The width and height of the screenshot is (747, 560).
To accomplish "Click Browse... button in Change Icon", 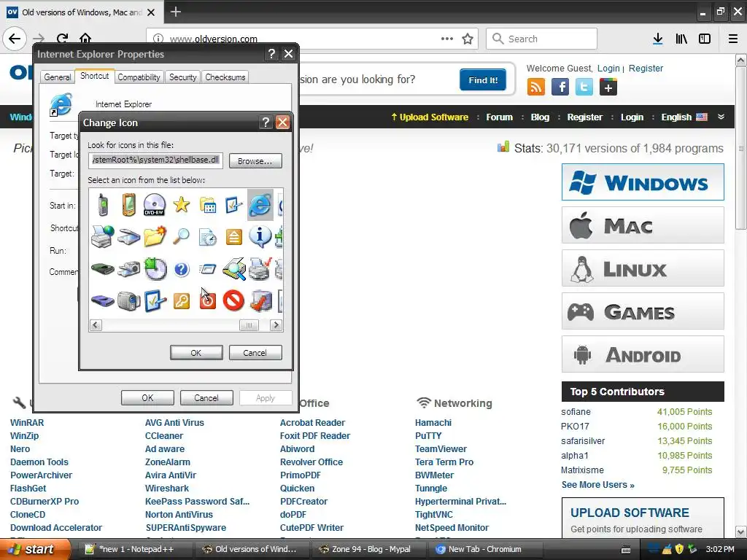I will click(x=255, y=161).
